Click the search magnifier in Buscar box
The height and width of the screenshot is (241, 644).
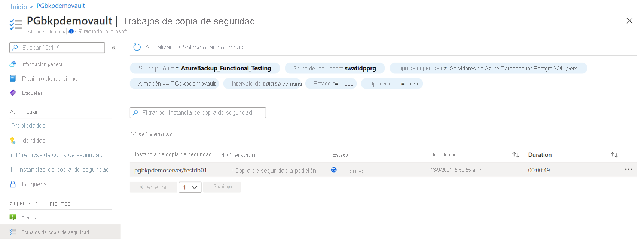click(x=15, y=48)
